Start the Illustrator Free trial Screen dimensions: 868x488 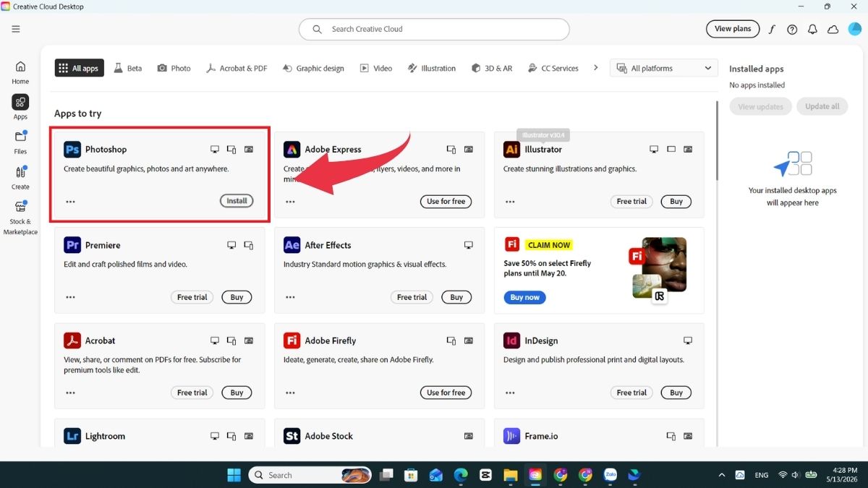click(x=631, y=201)
